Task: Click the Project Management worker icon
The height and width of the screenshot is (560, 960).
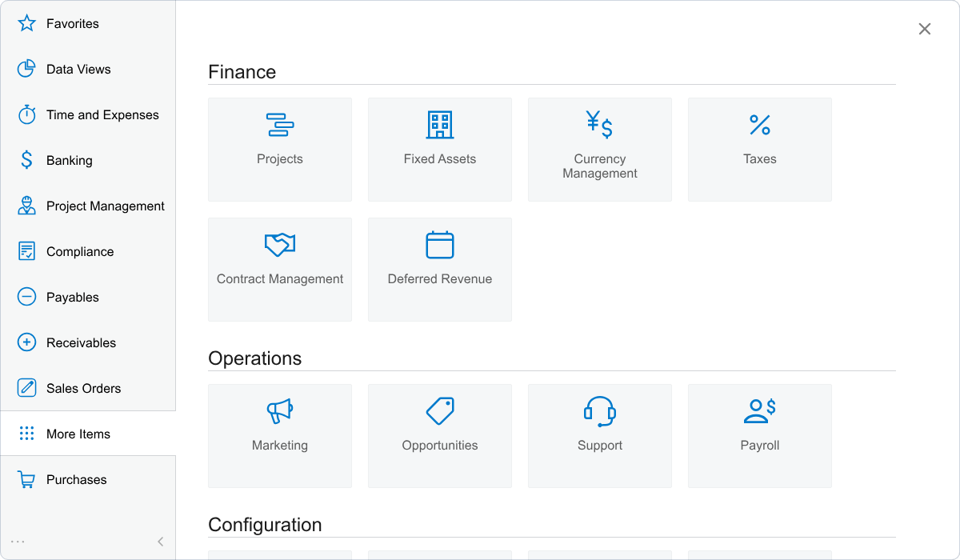Action: pyautogui.click(x=26, y=206)
